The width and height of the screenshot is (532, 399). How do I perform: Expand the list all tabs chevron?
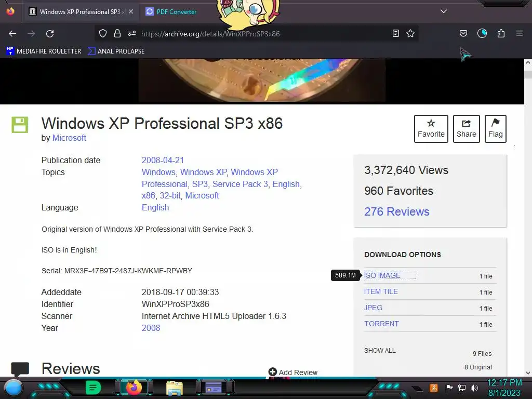(x=444, y=11)
